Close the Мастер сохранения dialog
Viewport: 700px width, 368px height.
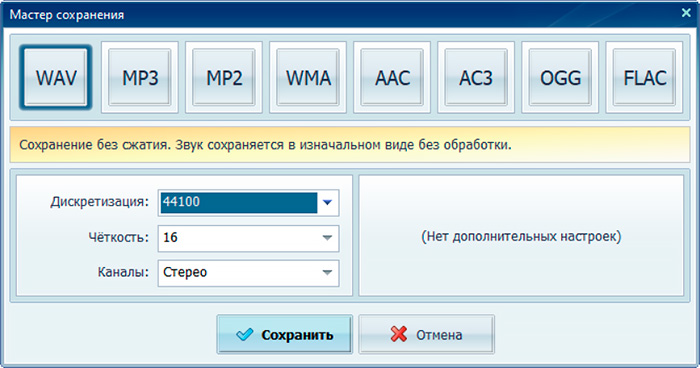click(x=686, y=13)
